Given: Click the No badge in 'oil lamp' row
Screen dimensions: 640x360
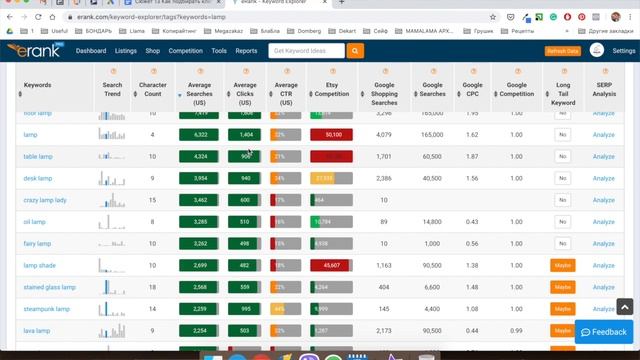Looking at the screenshot, I should point(562,222).
